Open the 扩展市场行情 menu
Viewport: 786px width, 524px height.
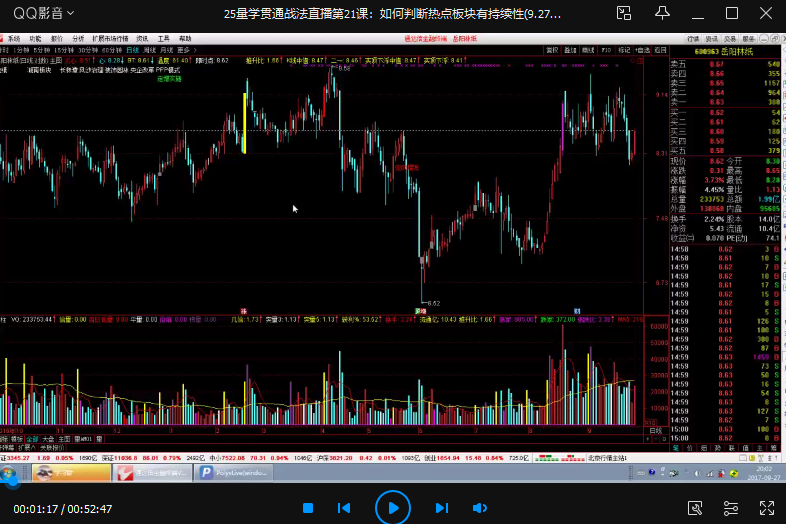109,38
